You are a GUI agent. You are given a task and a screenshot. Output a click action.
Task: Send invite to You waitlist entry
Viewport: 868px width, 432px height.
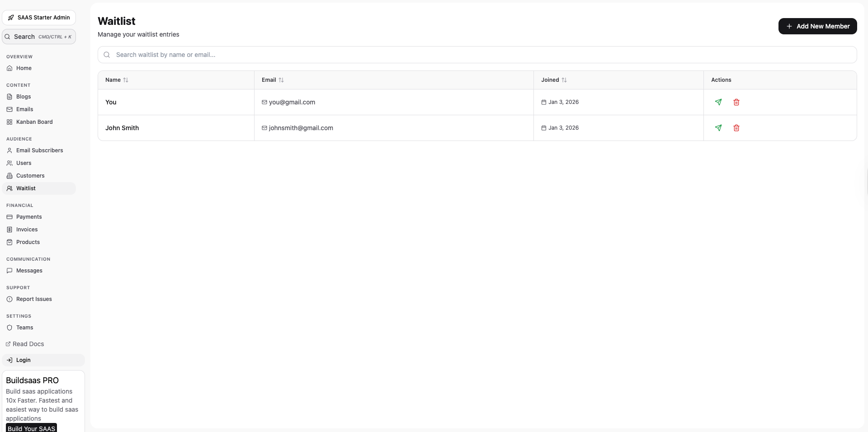tap(718, 102)
